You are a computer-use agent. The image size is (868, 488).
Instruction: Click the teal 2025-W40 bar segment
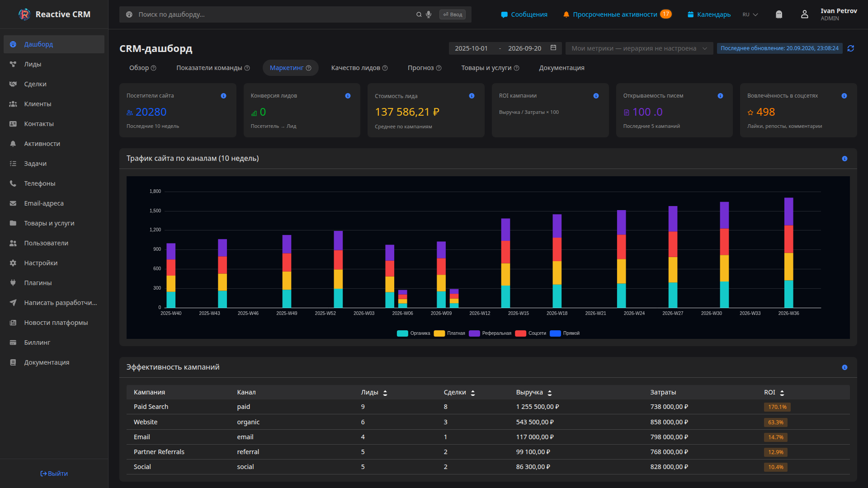click(171, 300)
